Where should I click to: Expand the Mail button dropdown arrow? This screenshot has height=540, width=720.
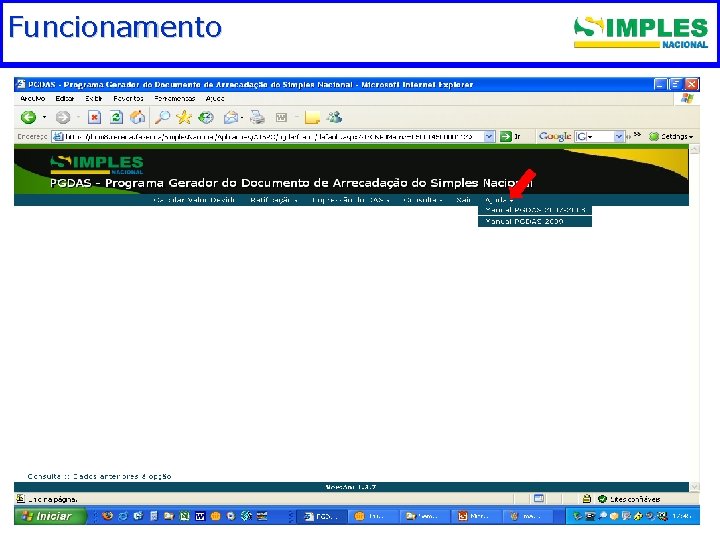[242, 118]
